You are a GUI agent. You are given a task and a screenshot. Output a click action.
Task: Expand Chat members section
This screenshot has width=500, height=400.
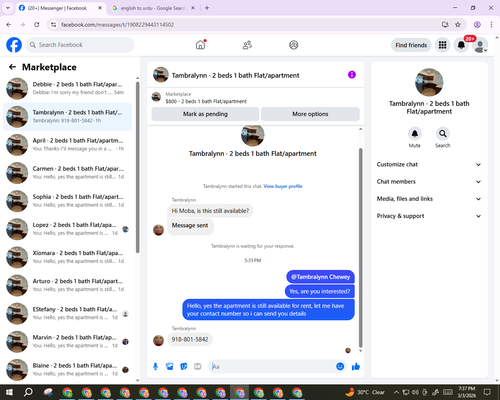[429, 182]
